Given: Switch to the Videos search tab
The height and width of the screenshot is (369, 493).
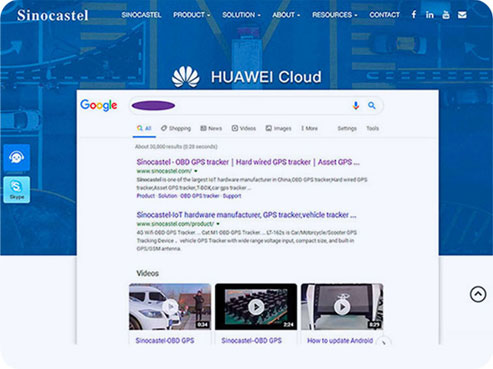Looking at the screenshot, I should click(244, 128).
